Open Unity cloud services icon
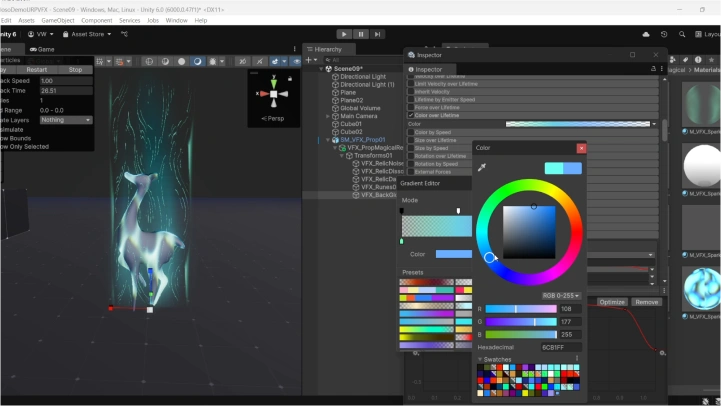 (x=646, y=34)
